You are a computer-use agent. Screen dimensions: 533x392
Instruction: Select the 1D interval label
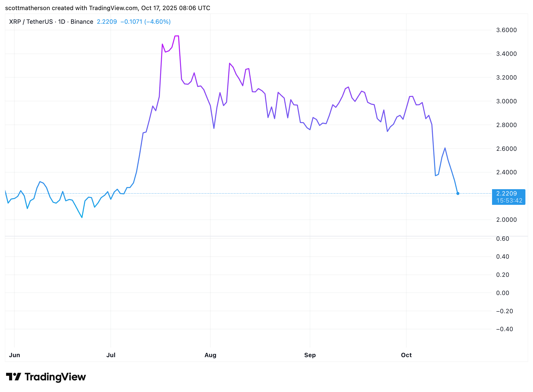click(x=61, y=22)
